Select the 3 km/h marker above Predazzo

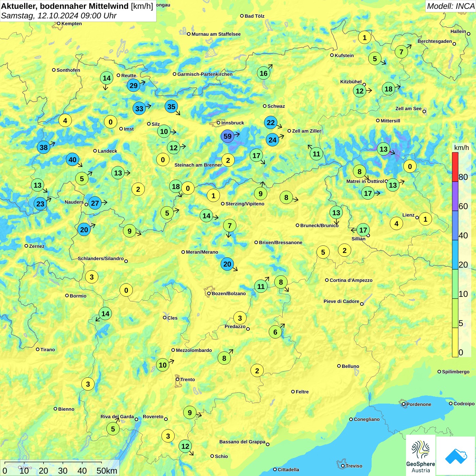pos(240,318)
